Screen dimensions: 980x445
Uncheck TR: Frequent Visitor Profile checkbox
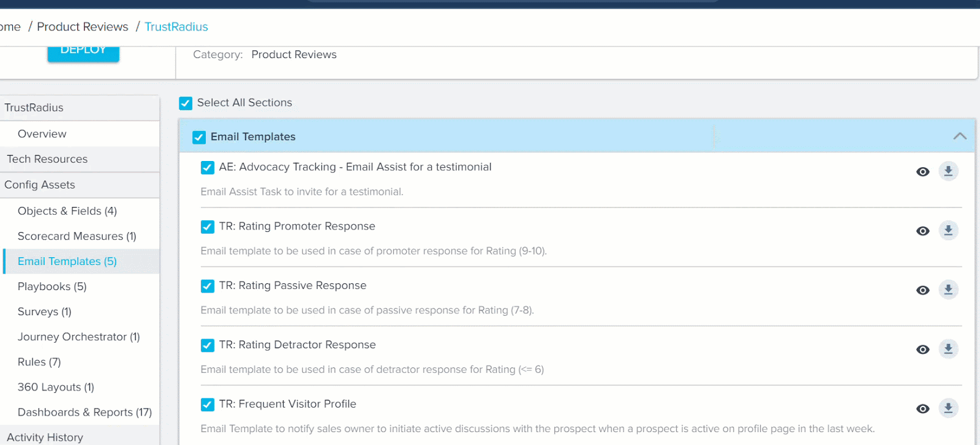[x=208, y=405]
